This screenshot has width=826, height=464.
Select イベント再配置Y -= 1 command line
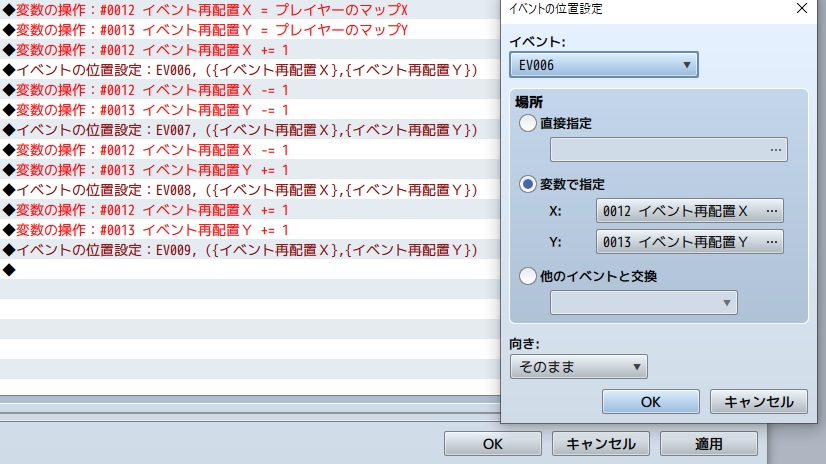[x=250, y=110]
